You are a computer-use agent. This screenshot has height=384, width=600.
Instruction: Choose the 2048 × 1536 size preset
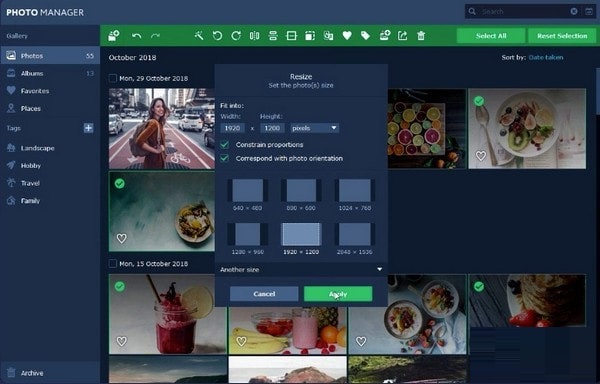[x=355, y=239]
